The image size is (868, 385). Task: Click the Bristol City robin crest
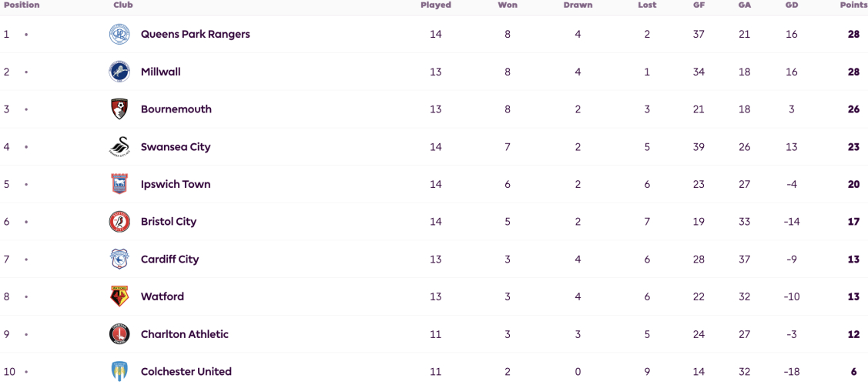(x=119, y=222)
